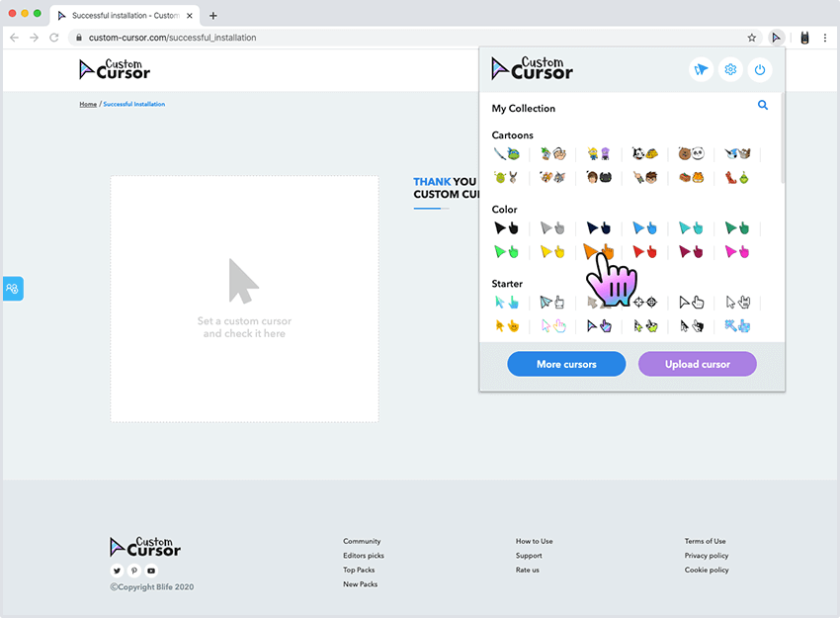This screenshot has width=840, height=618.
Task: Select the teal gradient Starter cursor
Action: pos(506,303)
